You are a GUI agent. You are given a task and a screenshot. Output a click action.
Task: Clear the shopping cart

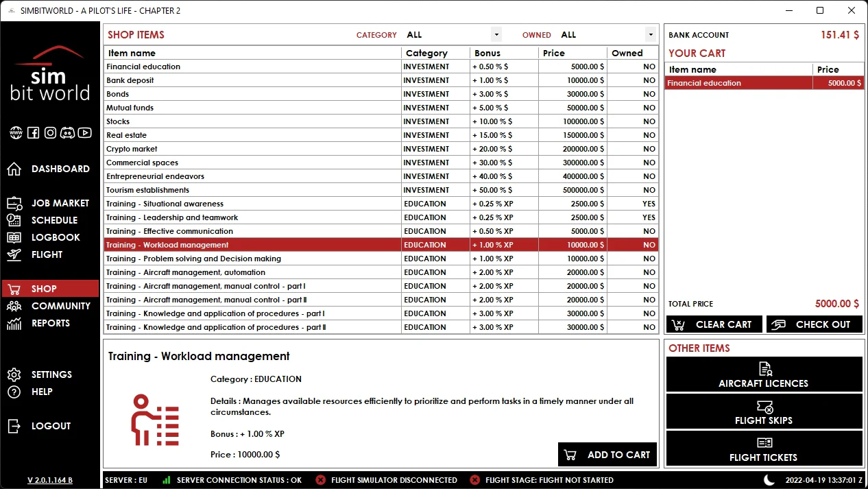(x=714, y=324)
